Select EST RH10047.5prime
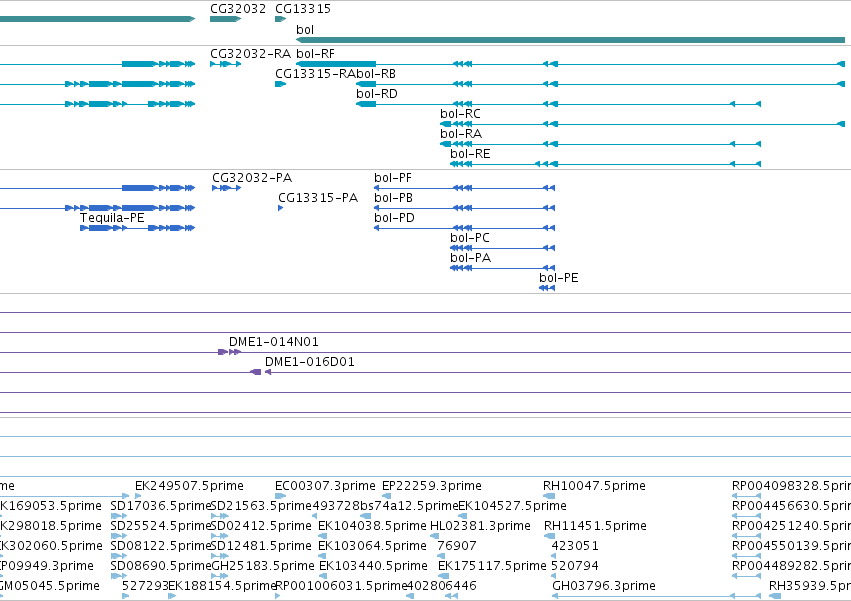Screen dimensions: 851x601 594,486
